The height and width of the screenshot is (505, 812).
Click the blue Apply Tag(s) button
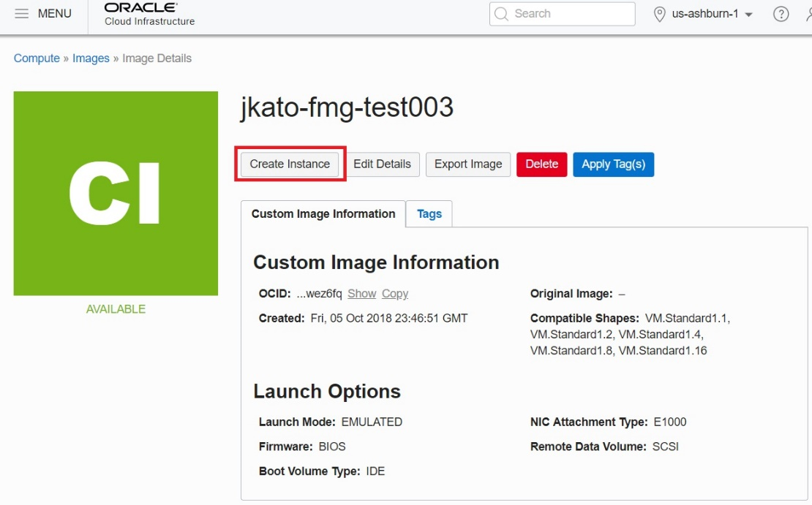(613, 164)
